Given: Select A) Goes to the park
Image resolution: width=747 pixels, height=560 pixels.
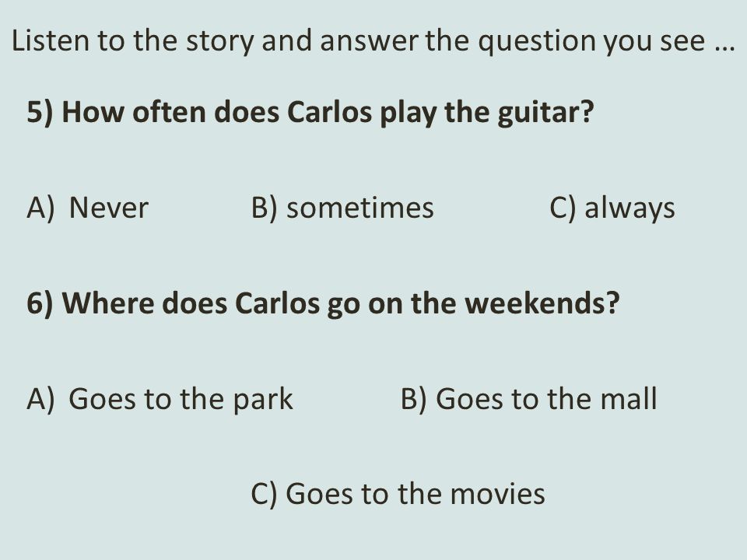Looking at the screenshot, I should click(160, 399).
